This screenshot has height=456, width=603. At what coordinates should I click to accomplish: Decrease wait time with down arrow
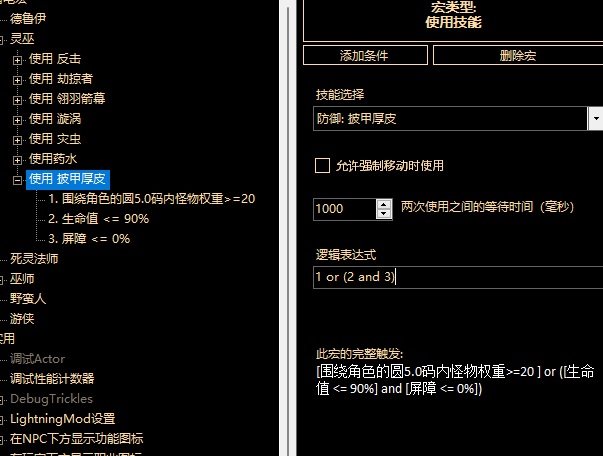[x=385, y=214]
